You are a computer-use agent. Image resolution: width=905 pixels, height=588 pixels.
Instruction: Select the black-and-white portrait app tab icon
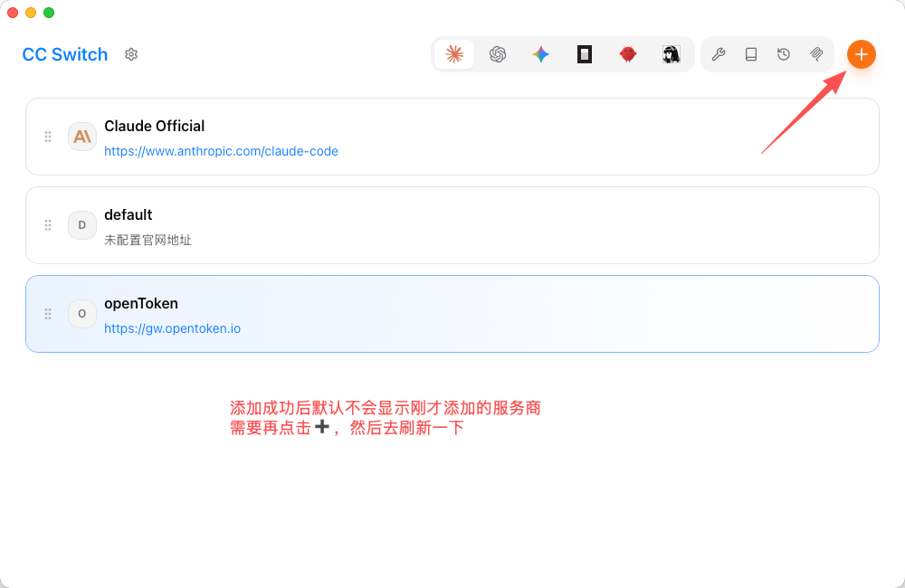pyautogui.click(x=672, y=54)
